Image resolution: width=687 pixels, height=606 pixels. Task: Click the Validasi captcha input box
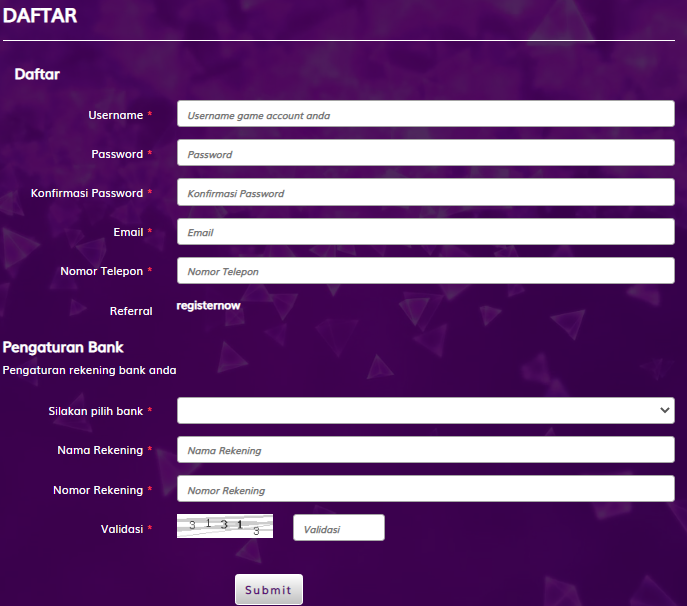coord(339,528)
